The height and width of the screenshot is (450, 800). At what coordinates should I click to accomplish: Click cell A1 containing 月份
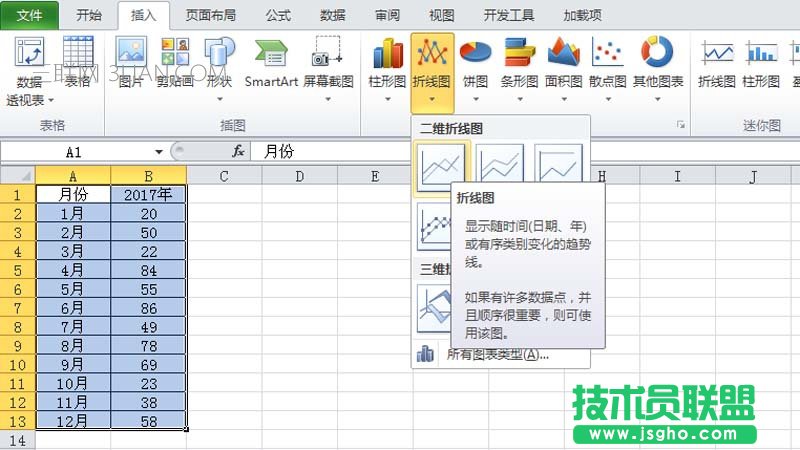[73, 194]
